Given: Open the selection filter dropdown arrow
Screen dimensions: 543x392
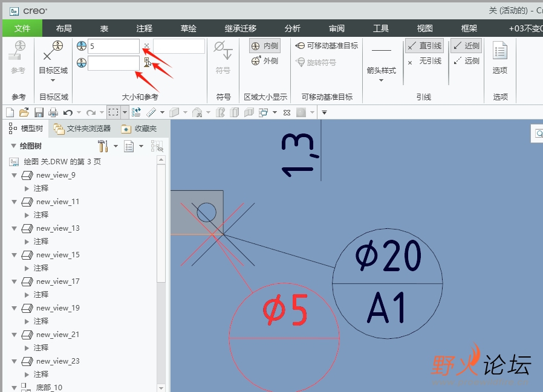Looking at the screenshot, I should (x=125, y=112).
